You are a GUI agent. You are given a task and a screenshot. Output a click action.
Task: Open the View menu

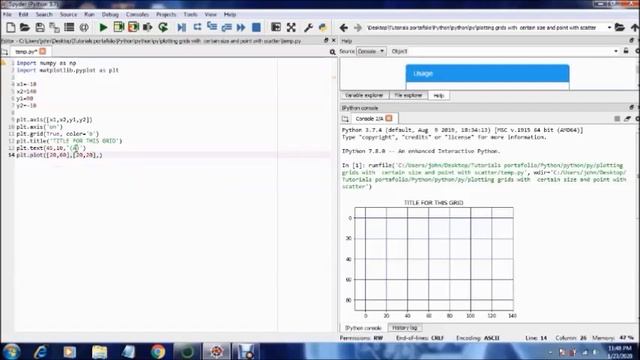click(x=211, y=14)
